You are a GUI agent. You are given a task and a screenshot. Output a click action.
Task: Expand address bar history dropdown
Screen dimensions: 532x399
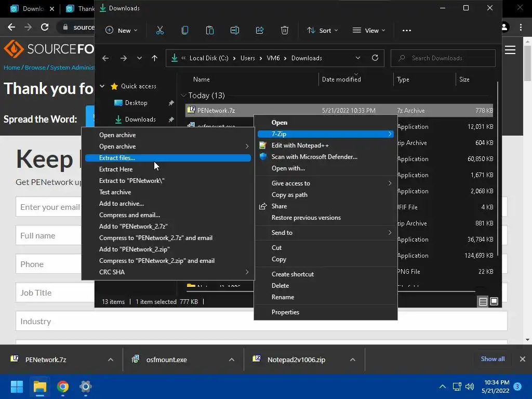[x=358, y=58]
